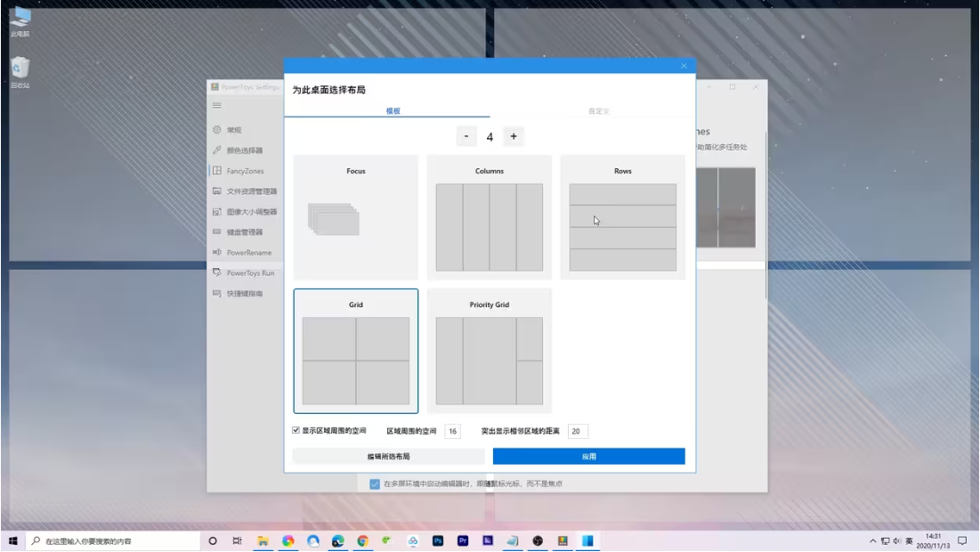Toggle 显示区域周围的空间 checkbox
980x552 pixels.
click(x=296, y=431)
